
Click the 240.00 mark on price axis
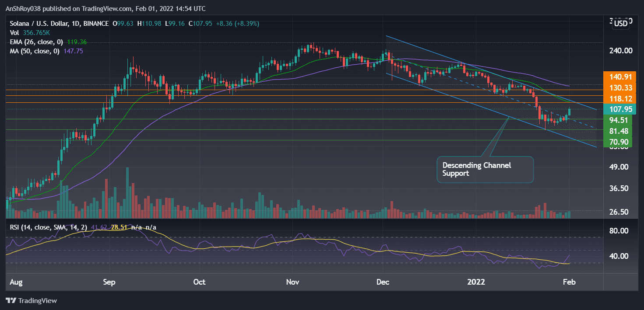click(622, 50)
